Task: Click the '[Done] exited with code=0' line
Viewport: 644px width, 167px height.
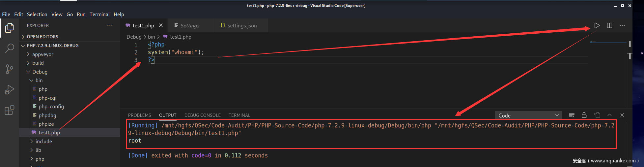Action: 198,155
